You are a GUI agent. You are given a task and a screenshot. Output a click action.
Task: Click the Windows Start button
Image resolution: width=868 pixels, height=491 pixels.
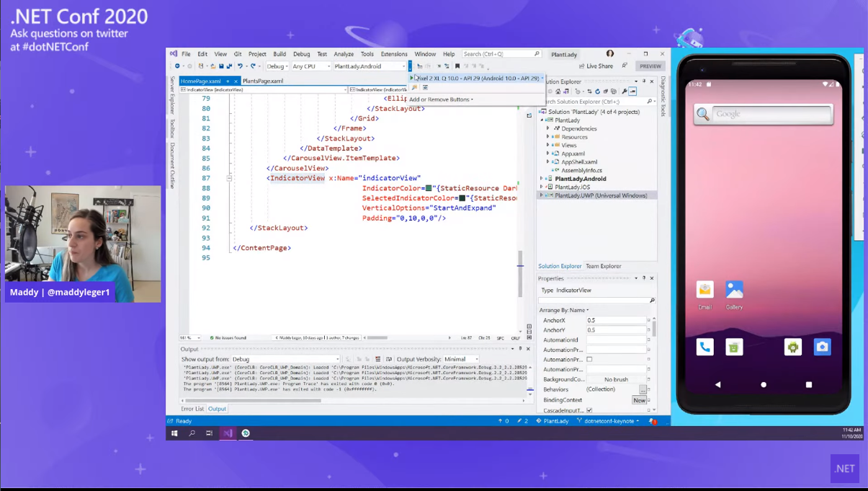pos(174,433)
